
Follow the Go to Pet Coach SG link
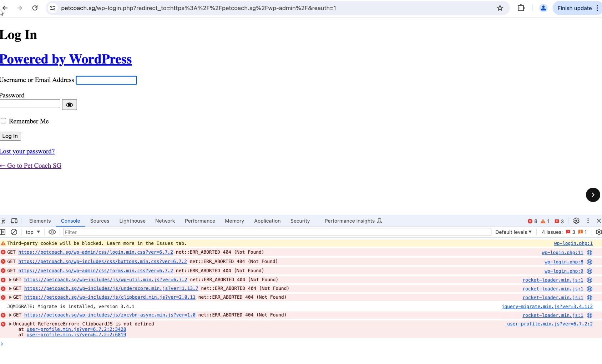click(31, 166)
